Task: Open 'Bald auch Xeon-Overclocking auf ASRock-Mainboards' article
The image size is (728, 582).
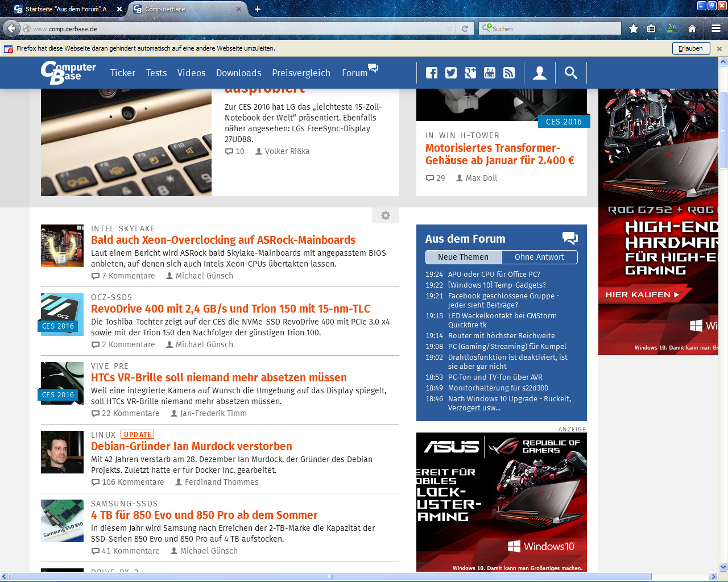Action: point(223,240)
